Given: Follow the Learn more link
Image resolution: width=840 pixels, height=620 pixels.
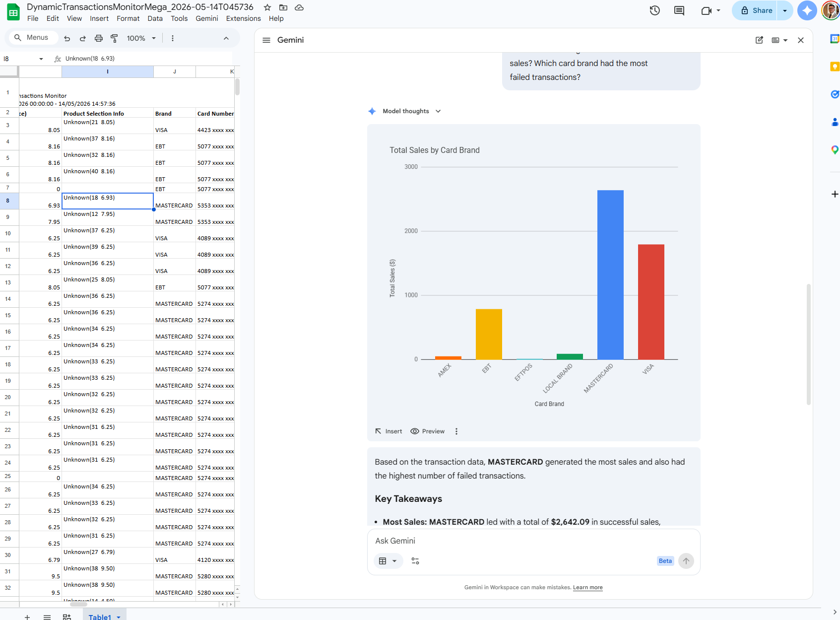Looking at the screenshot, I should (588, 587).
